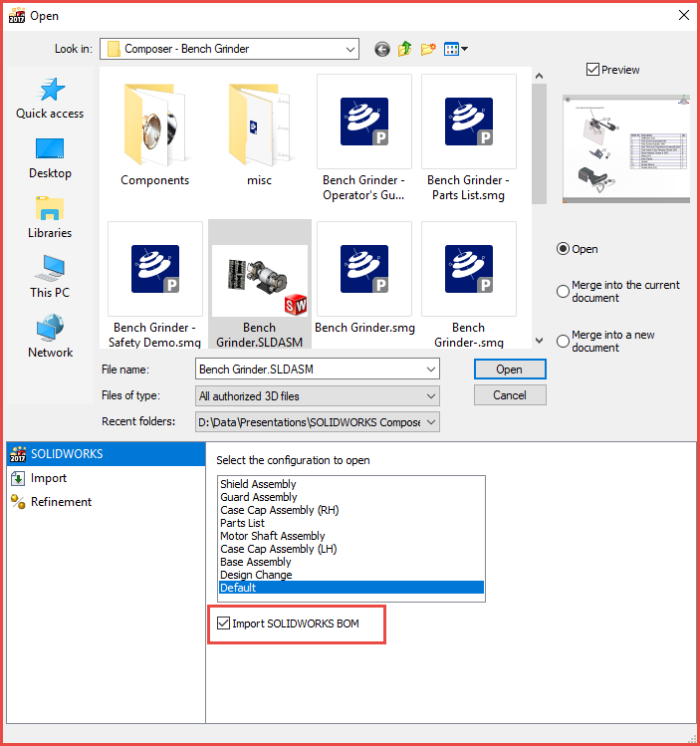Select Bench Grinder - Parts List.smg file
This screenshot has height=746, width=700.
click(x=468, y=138)
